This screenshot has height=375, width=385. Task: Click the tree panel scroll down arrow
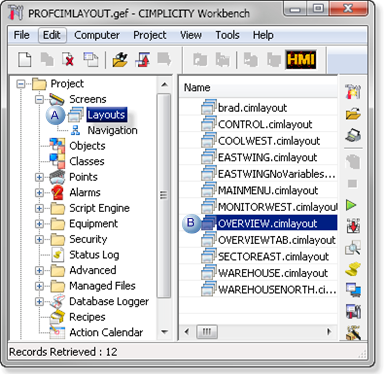(x=164, y=332)
